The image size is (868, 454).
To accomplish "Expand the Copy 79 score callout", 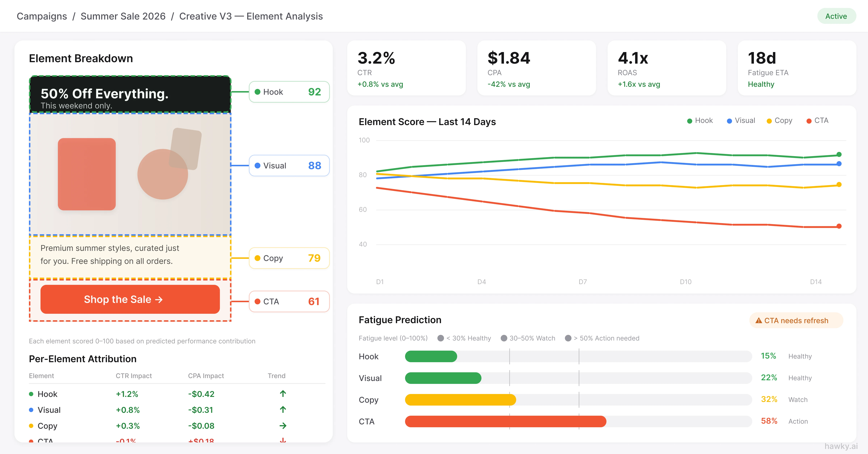I will point(289,258).
